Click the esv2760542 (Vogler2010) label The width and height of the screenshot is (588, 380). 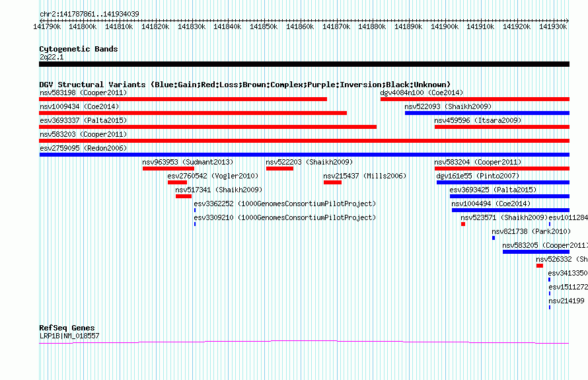click(213, 176)
